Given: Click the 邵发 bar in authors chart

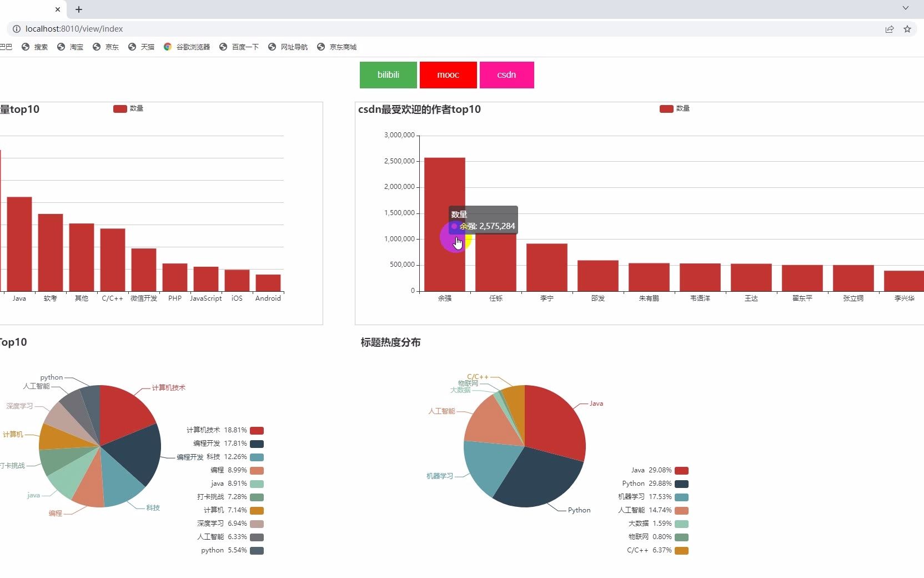Looking at the screenshot, I should point(598,276).
